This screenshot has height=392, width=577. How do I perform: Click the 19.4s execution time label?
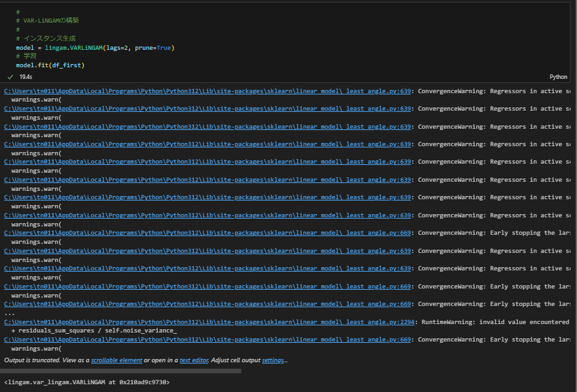[27, 76]
